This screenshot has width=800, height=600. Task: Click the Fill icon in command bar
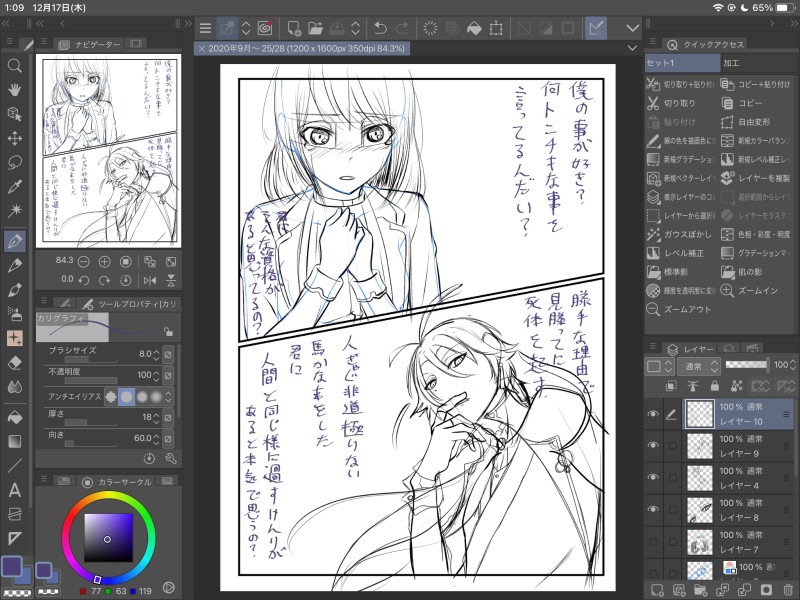(474, 28)
